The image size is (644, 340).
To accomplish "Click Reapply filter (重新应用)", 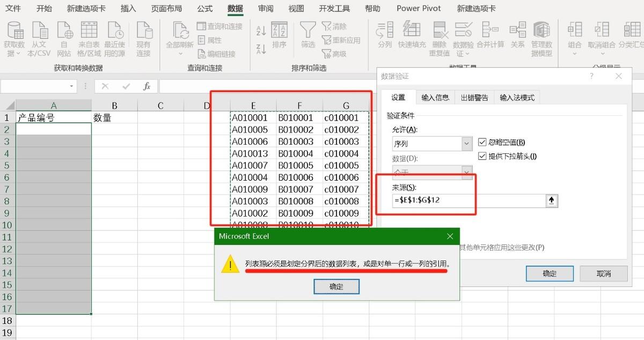I will pyautogui.click(x=341, y=40).
